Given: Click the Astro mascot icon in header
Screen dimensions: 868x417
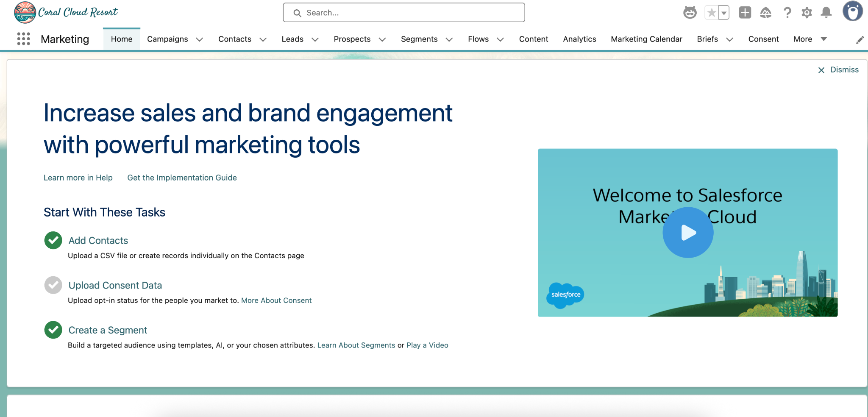Looking at the screenshot, I should [690, 13].
